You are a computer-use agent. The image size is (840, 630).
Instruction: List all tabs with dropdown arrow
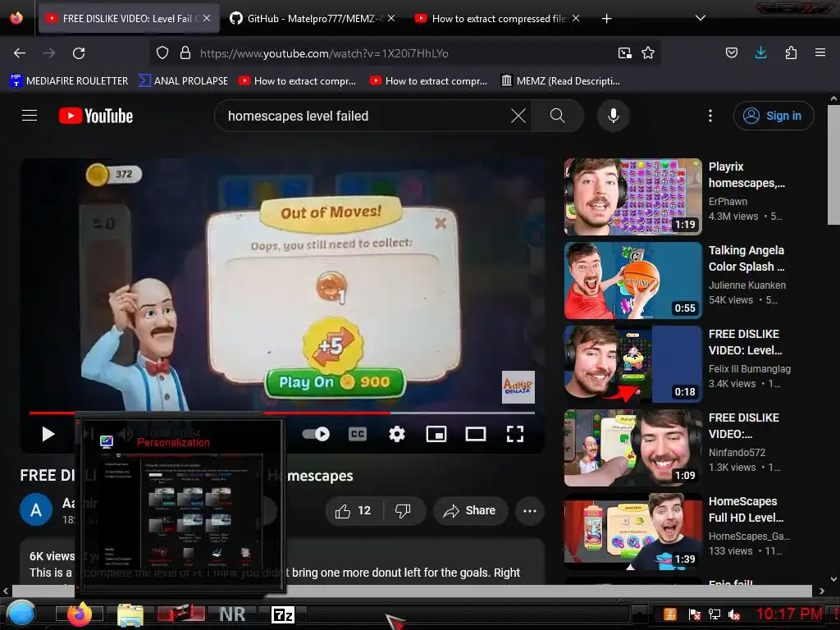pos(701,18)
